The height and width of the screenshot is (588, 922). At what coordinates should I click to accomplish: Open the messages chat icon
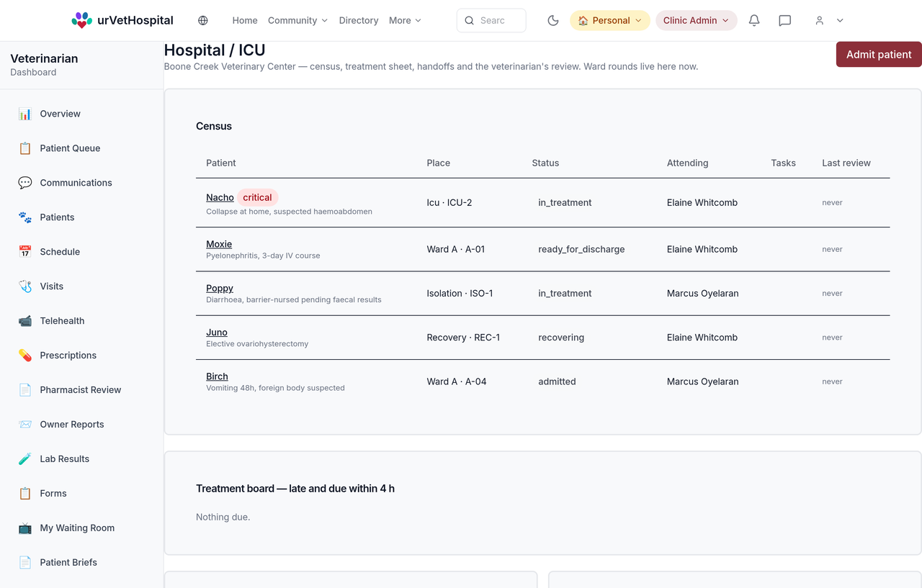point(785,20)
